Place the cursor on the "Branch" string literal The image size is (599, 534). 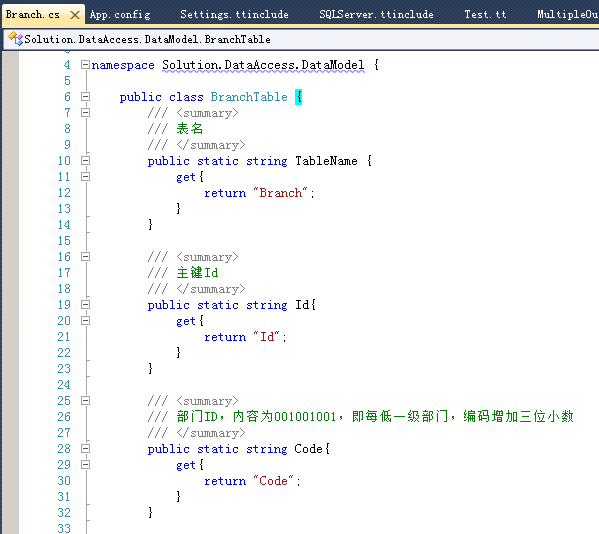[280, 193]
